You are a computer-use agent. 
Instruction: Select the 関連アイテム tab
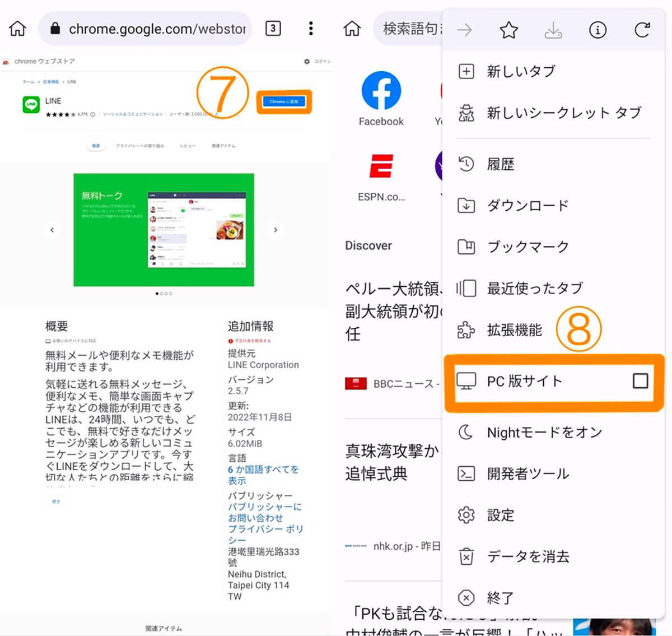(x=223, y=146)
